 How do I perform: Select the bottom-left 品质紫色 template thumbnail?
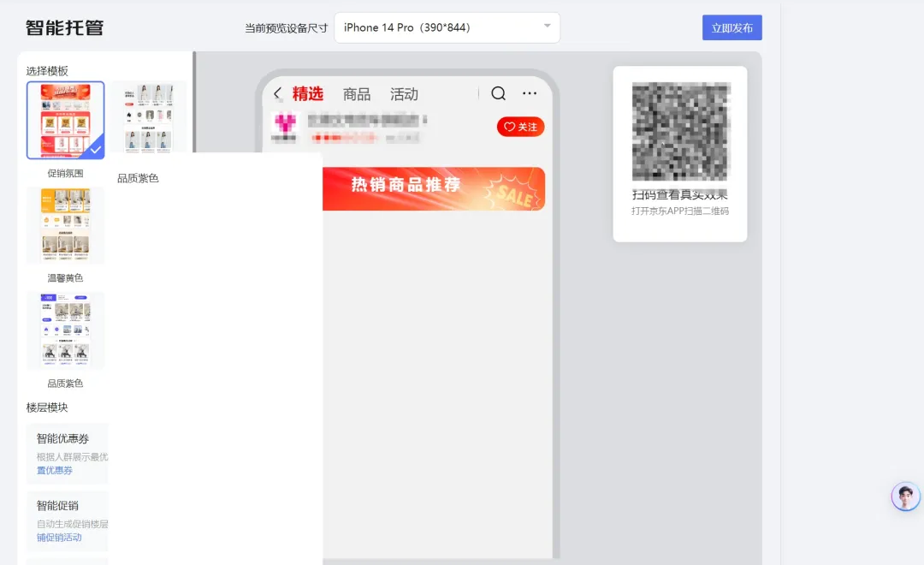coord(65,330)
